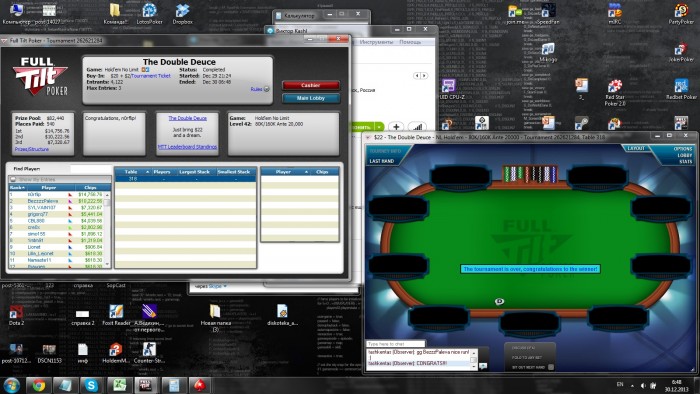The image size is (700, 394).
Task: Click Инструменты menu in Skype window
Action: tap(376, 42)
